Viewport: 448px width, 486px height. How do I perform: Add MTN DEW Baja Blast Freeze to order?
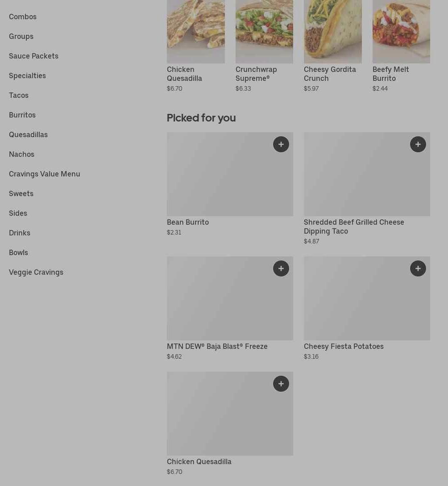(281, 268)
